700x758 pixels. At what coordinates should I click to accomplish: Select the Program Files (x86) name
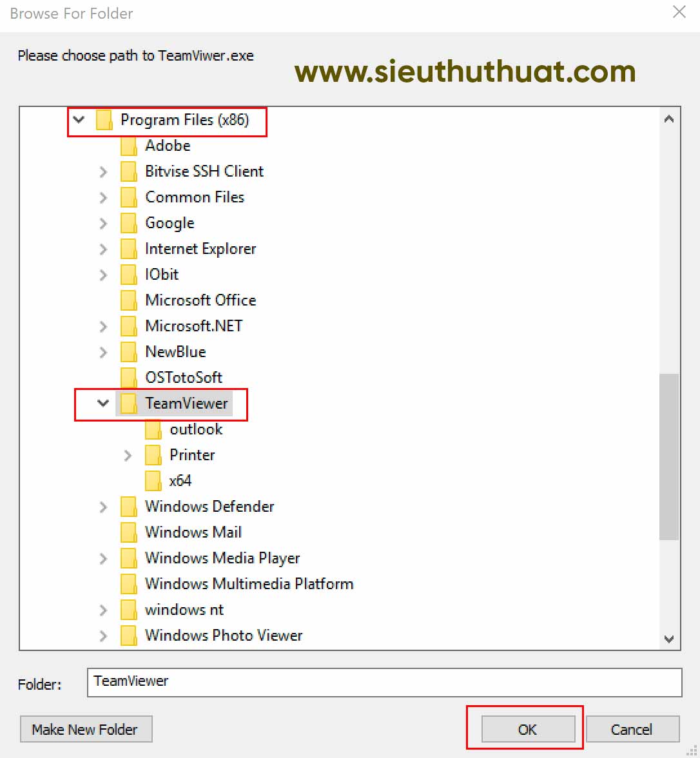point(184,120)
